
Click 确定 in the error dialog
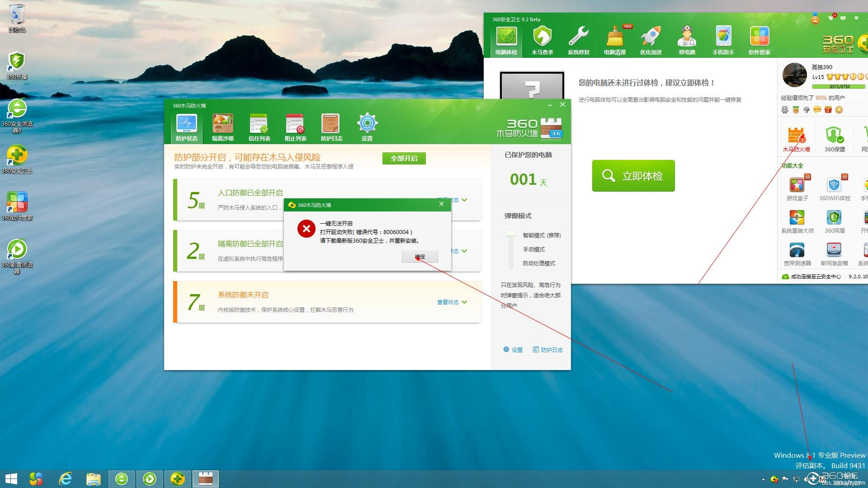coord(420,257)
